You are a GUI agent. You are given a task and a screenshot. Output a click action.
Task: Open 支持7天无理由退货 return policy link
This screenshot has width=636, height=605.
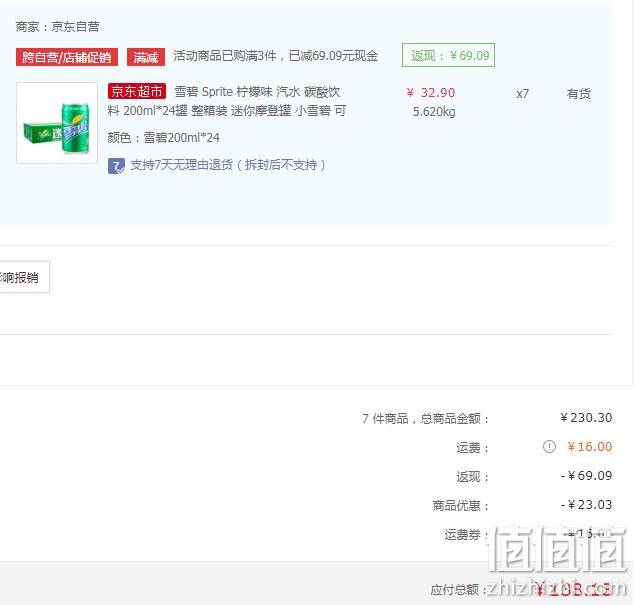click(x=228, y=165)
